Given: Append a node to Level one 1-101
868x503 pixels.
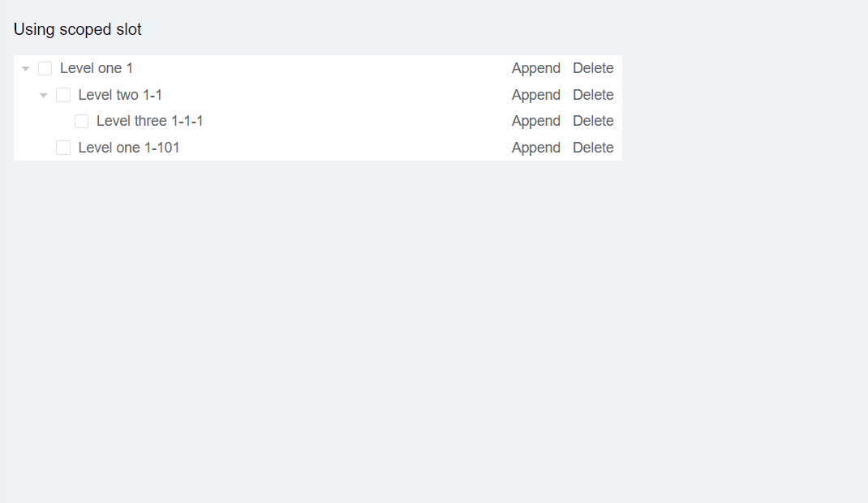Looking at the screenshot, I should tap(535, 148).
